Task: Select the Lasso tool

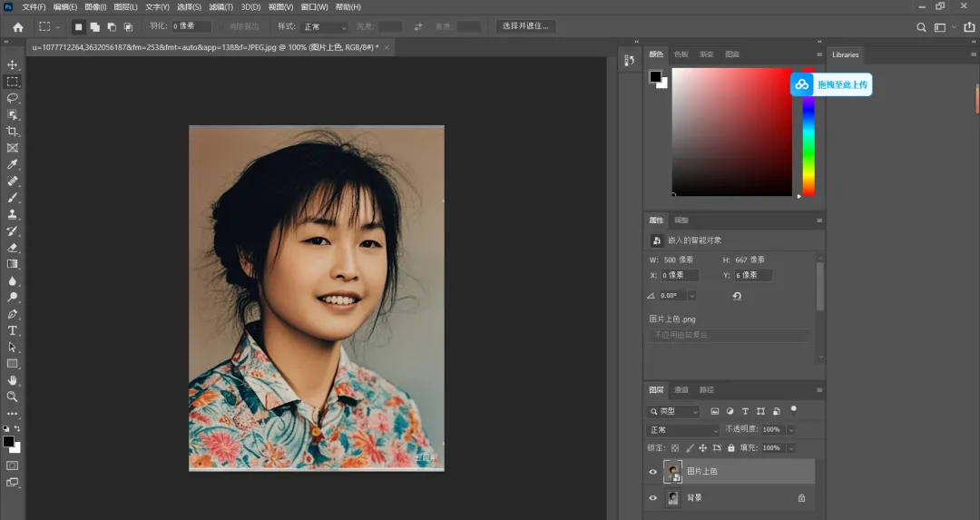Action: point(13,98)
